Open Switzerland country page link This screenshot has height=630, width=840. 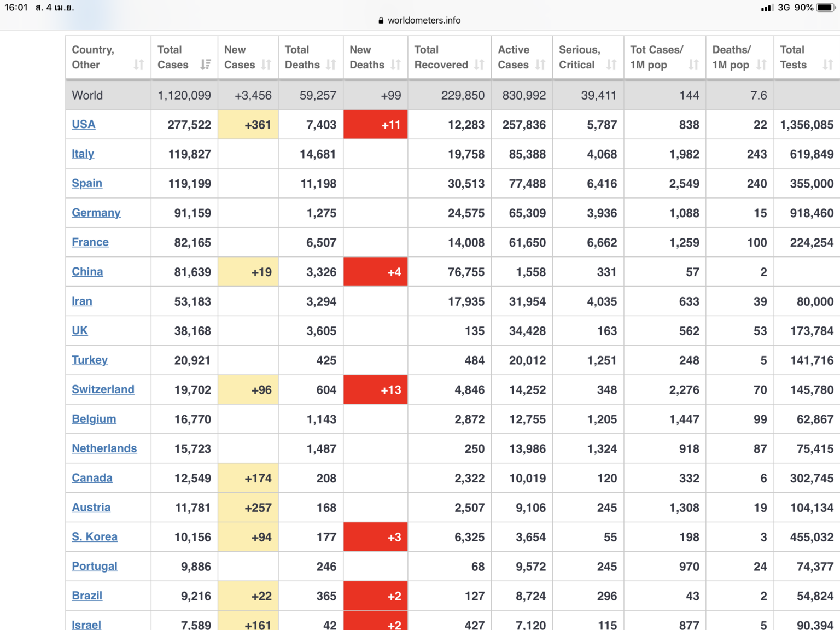coord(103,389)
